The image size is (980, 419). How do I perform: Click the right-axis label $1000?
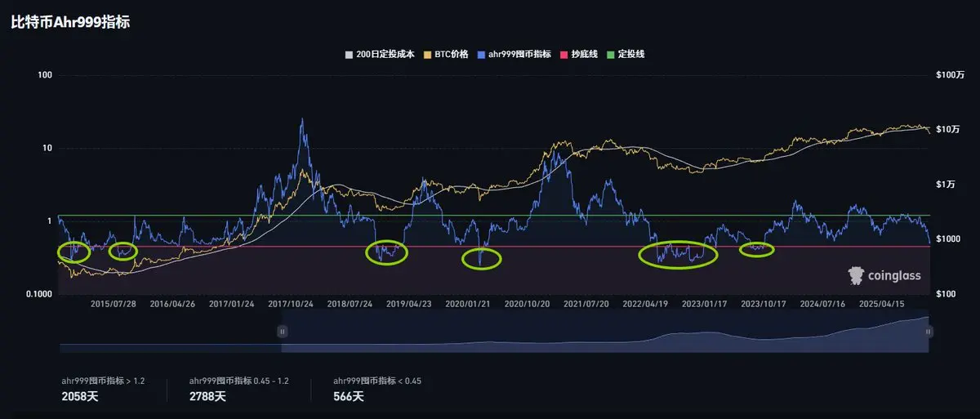[947, 239]
